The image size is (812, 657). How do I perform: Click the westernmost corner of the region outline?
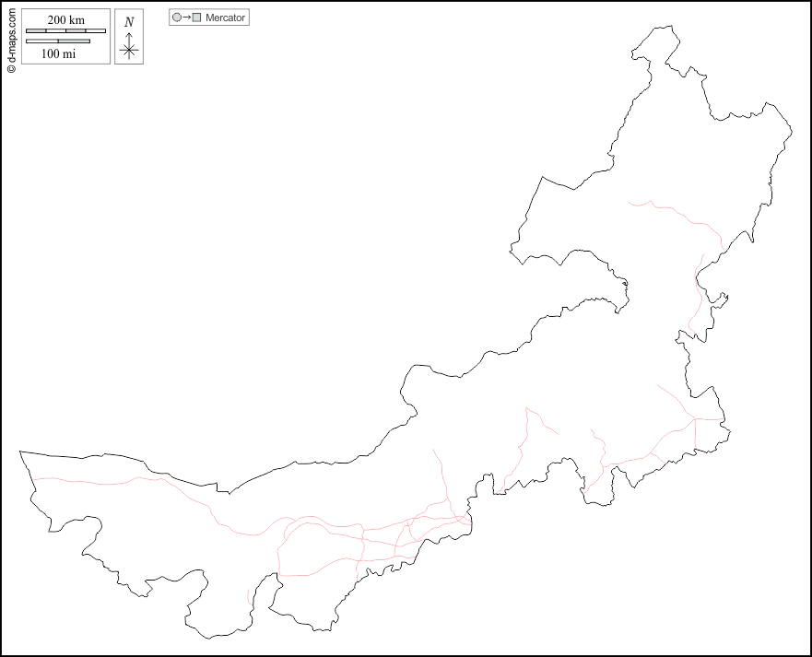pyautogui.click(x=20, y=452)
